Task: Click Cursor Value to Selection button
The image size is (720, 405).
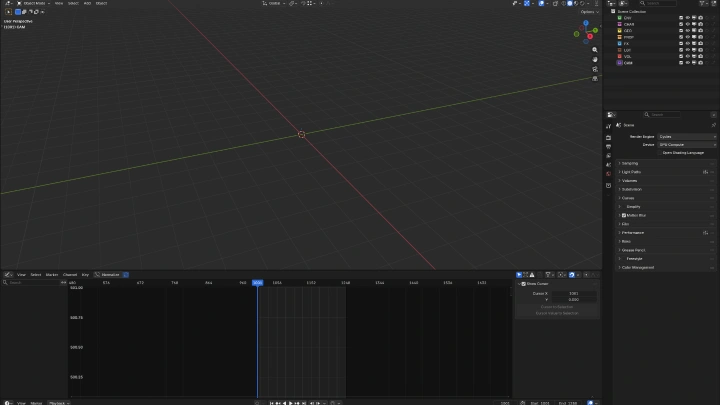Action: coord(557,314)
